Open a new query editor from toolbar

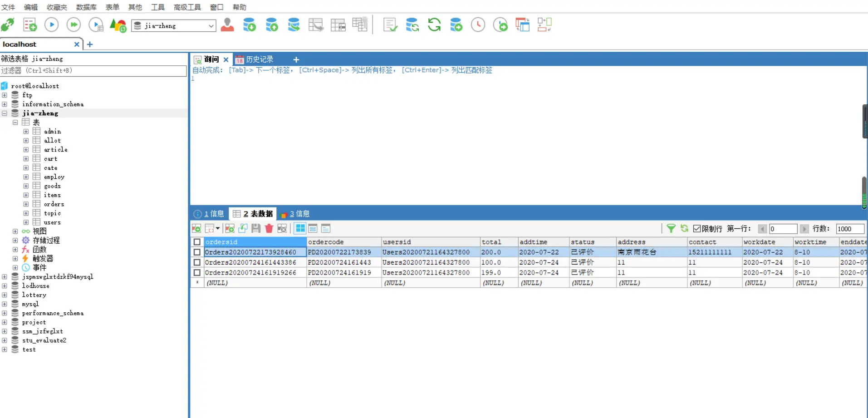click(x=30, y=25)
